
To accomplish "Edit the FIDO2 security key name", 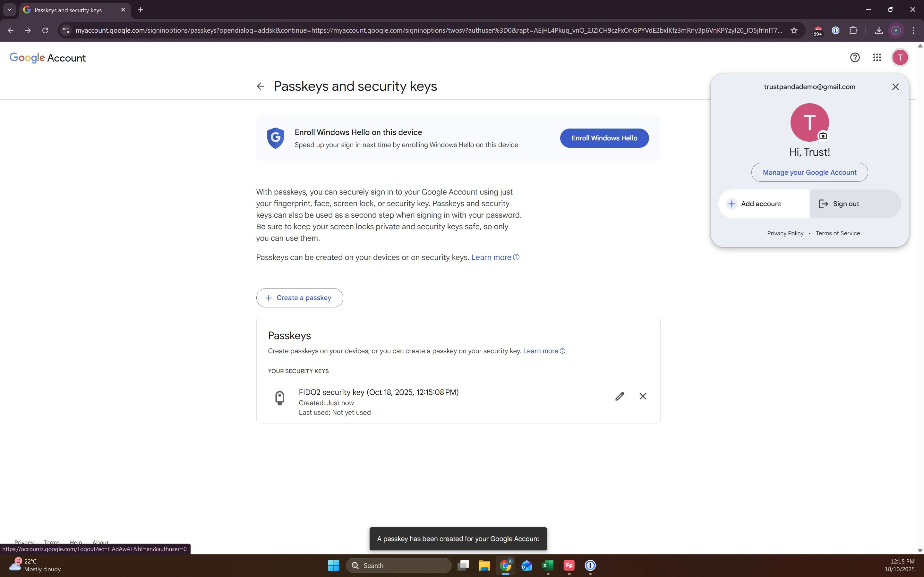I will 619,396.
